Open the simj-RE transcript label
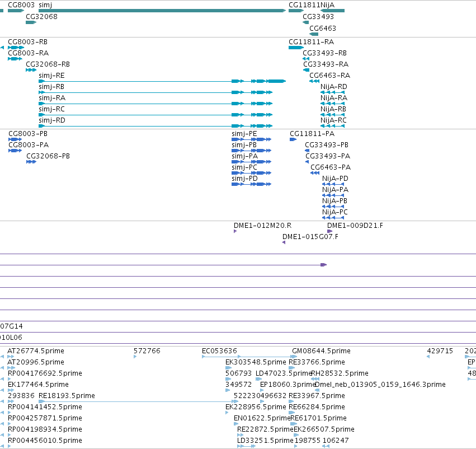 [x=51, y=76]
